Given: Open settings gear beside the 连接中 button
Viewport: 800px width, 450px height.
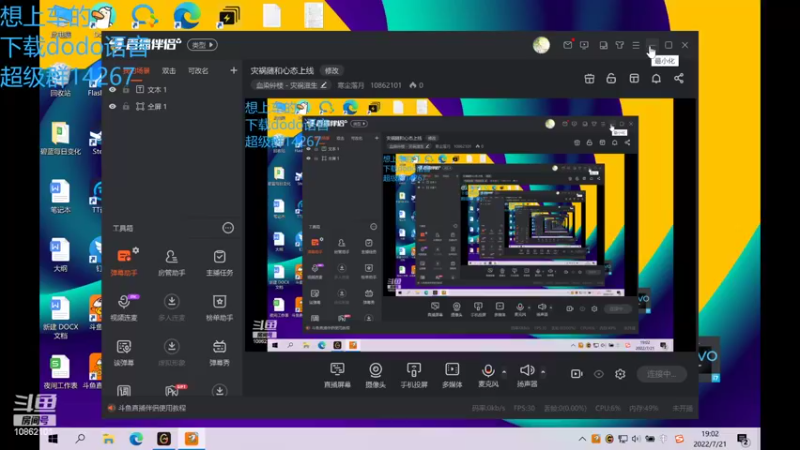Looking at the screenshot, I should (620, 374).
